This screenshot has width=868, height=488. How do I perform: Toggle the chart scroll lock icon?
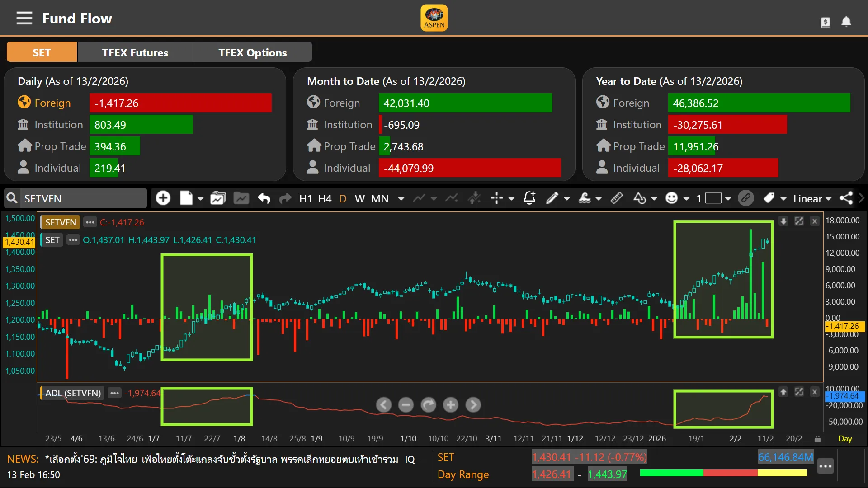[x=817, y=439]
